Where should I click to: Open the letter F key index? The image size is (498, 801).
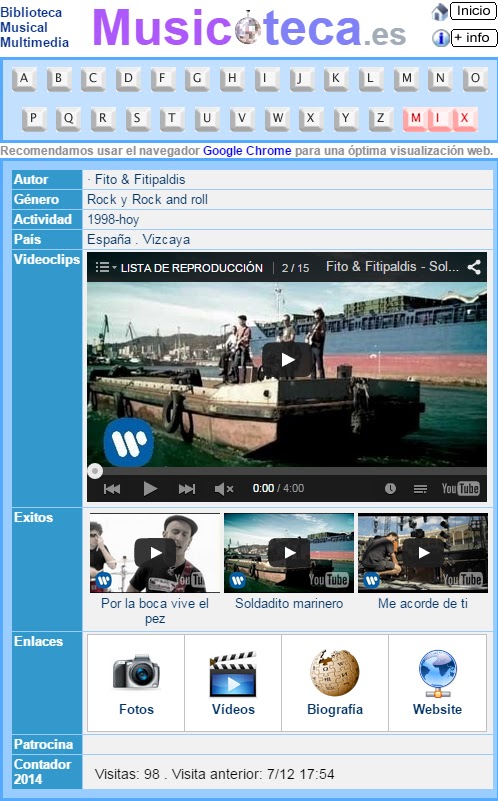[162, 79]
